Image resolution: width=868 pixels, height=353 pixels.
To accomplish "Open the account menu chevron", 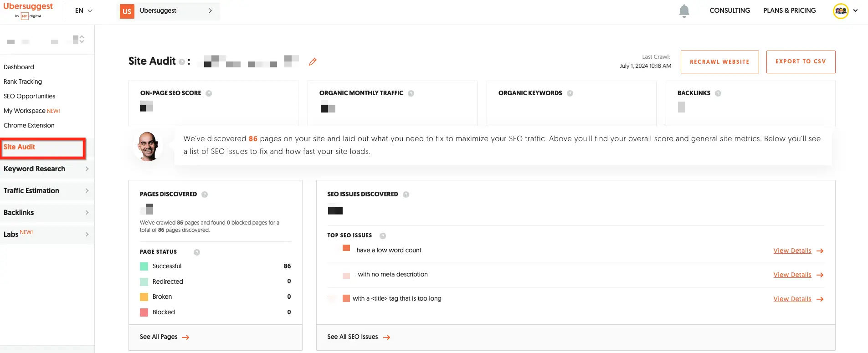I will (x=856, y=11).
